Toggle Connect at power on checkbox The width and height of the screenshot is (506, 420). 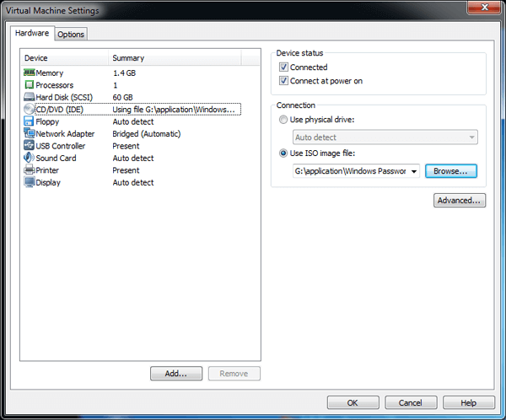283,81
